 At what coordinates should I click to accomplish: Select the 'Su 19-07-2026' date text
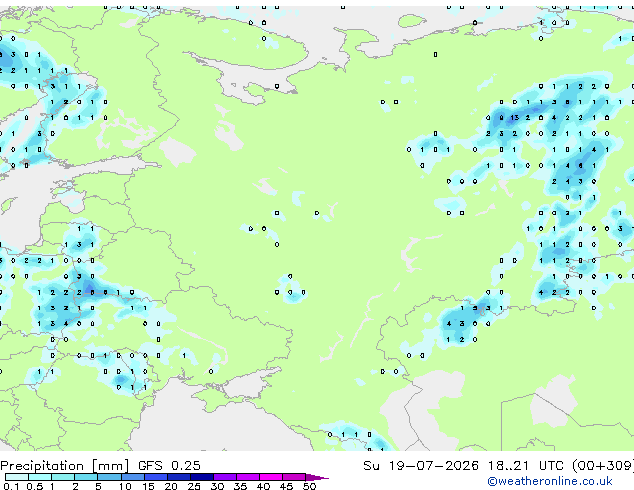click(421, 466)
